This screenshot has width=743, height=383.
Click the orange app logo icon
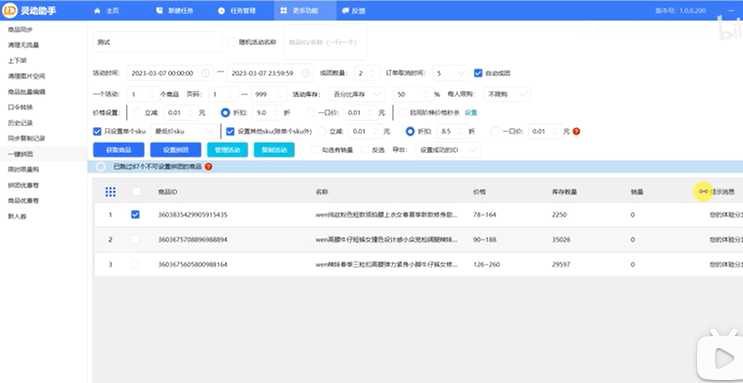pyautogui.click(x=10, y=10)
